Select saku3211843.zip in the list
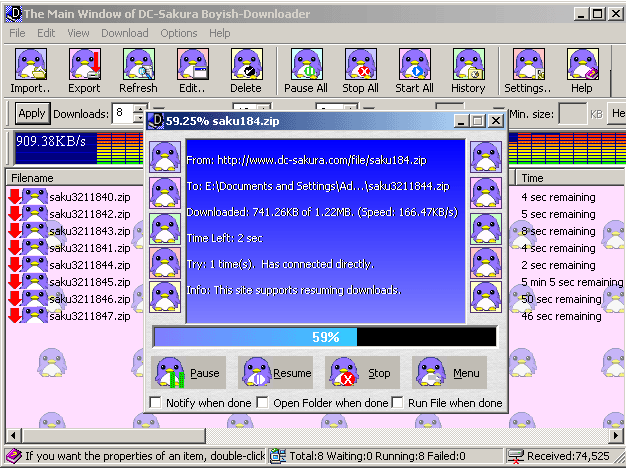626x469 pixels. coord(90,231)
